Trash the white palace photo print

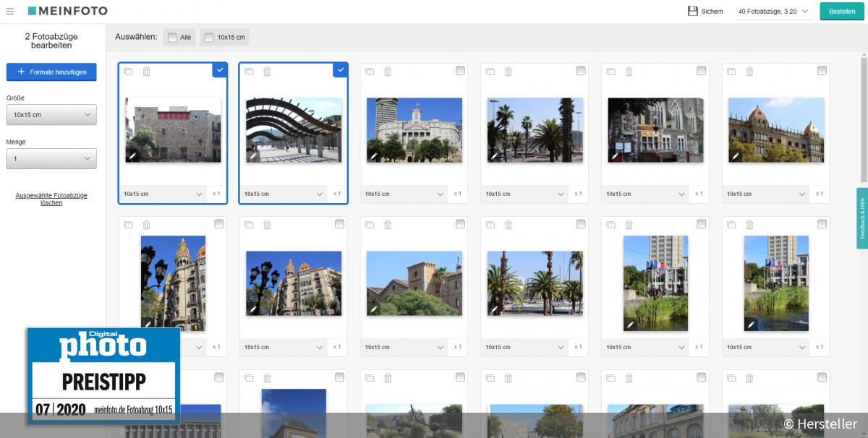tap(388, 72)
